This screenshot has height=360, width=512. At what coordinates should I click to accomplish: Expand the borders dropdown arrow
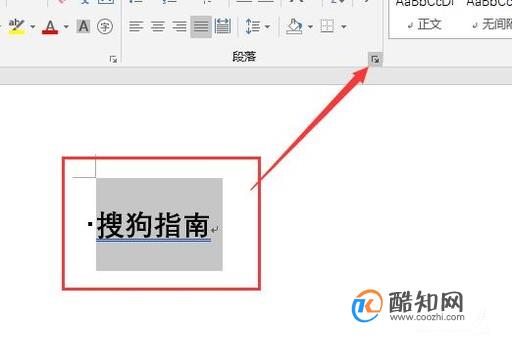(344, 27)
